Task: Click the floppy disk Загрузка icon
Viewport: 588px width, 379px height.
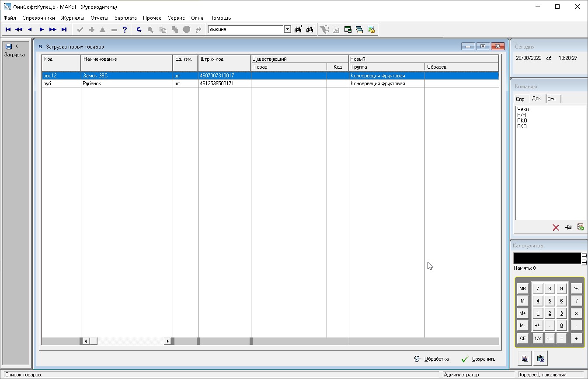Action: coord(8,46)
